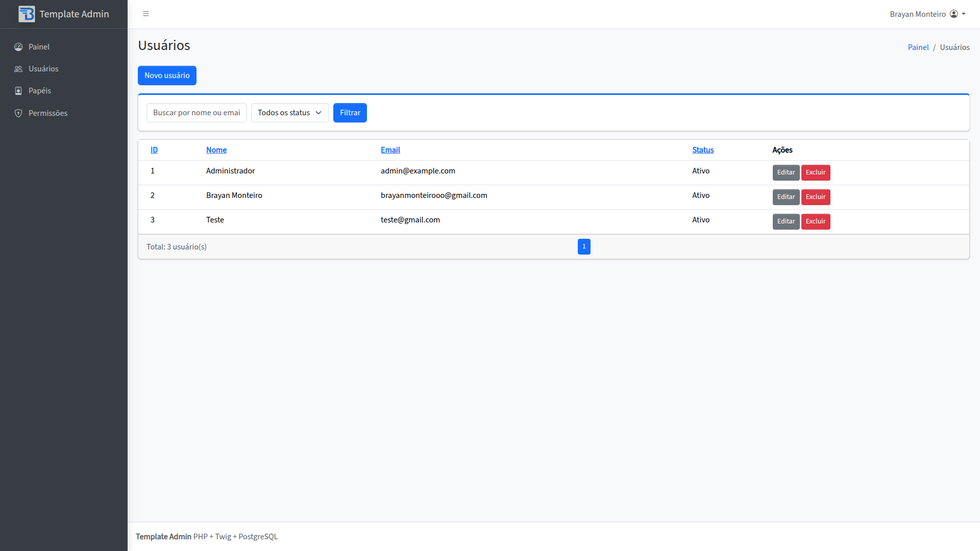Image resolution: width=980 pixels, height=551 pixels.
Task: Open the Papéis menu item
Action: pos(40,91)
